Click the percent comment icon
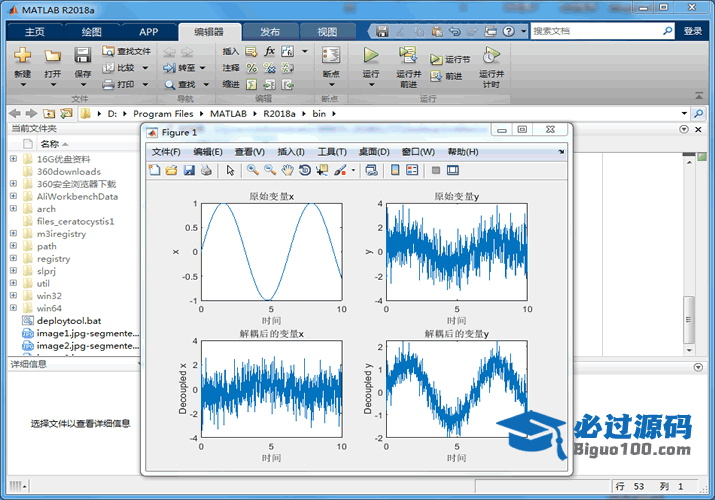The width and height of the screenshot is (715, 500). pyautogui.click(x=252, y=68)
